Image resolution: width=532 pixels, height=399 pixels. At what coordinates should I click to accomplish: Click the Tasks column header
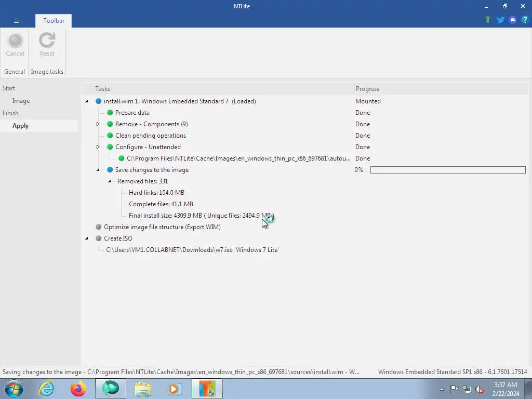(102, 88)
